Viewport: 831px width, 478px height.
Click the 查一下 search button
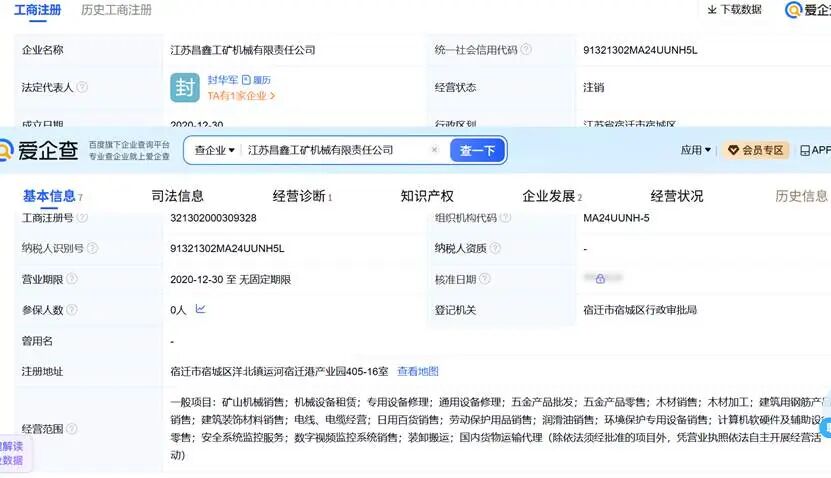pyautogui.click(x=477, y=151)
